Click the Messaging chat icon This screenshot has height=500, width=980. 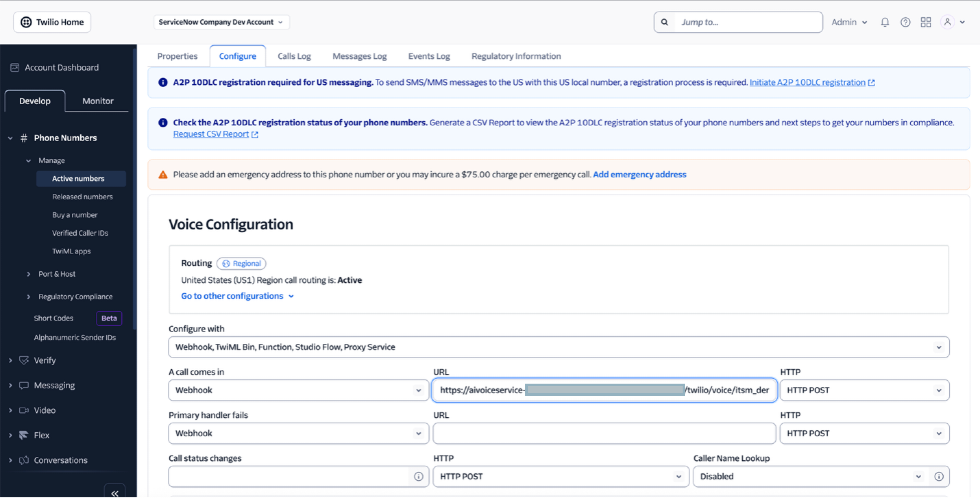(x=24, y=386)
